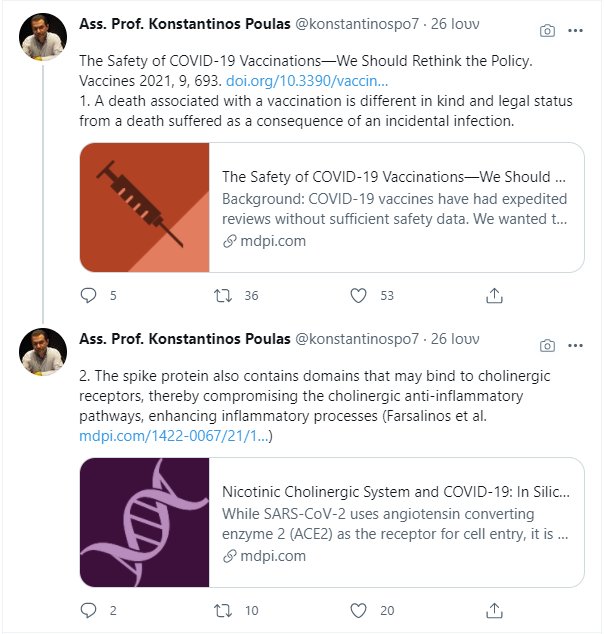Retweet the first tweet with 36 retweets
The height and width of the screenshot is (634, 604).
pos(225,295)
